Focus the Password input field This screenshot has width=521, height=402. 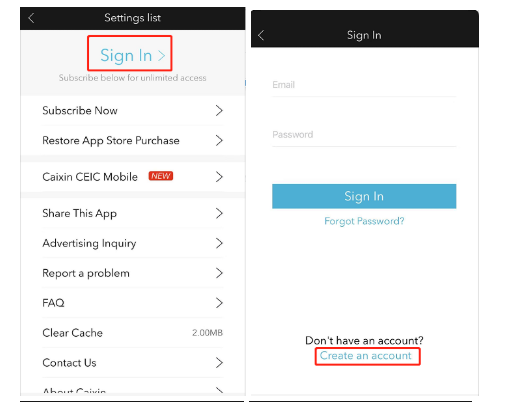pyautogui.click(x=364, y=135)
